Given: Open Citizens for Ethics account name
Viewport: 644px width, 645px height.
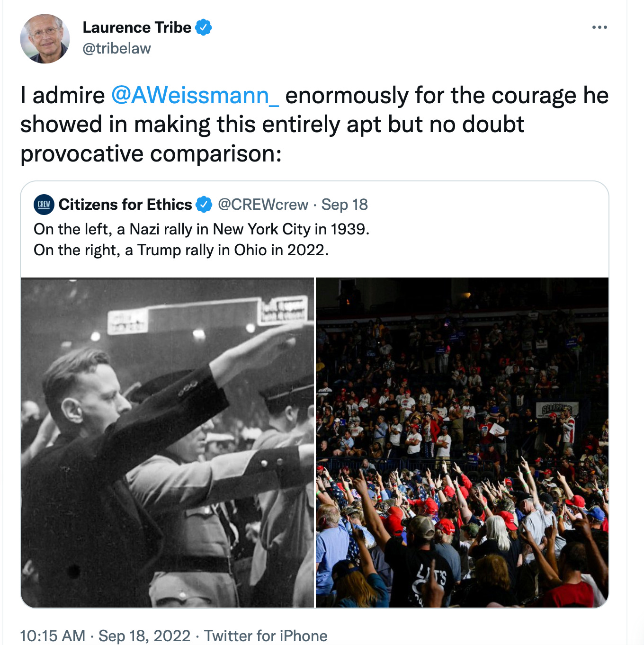Looking at the screenshot, I should (x=125, y=205).
